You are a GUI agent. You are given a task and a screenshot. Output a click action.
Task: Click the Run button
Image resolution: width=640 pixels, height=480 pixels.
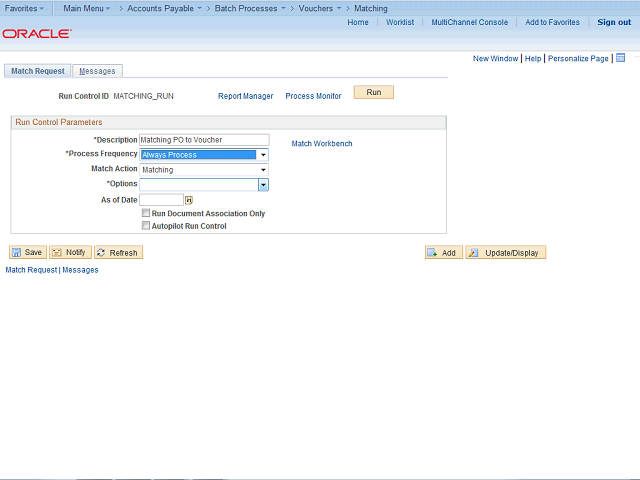(x=373, y=92)
